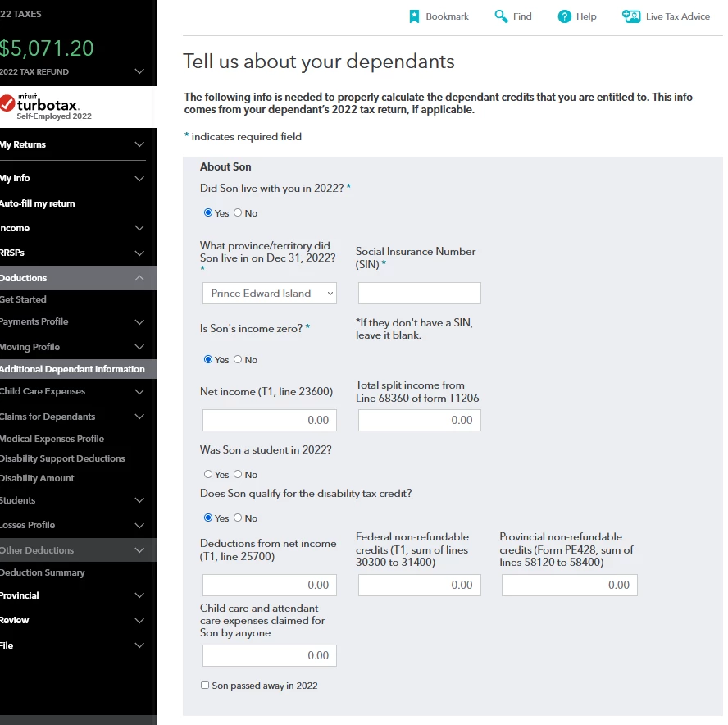Select Yes for Son's income zero

click(208, 359)
